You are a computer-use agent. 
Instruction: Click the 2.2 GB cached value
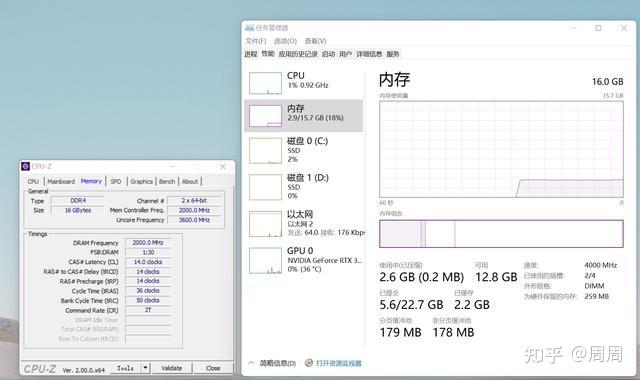[x=472, y=305]
